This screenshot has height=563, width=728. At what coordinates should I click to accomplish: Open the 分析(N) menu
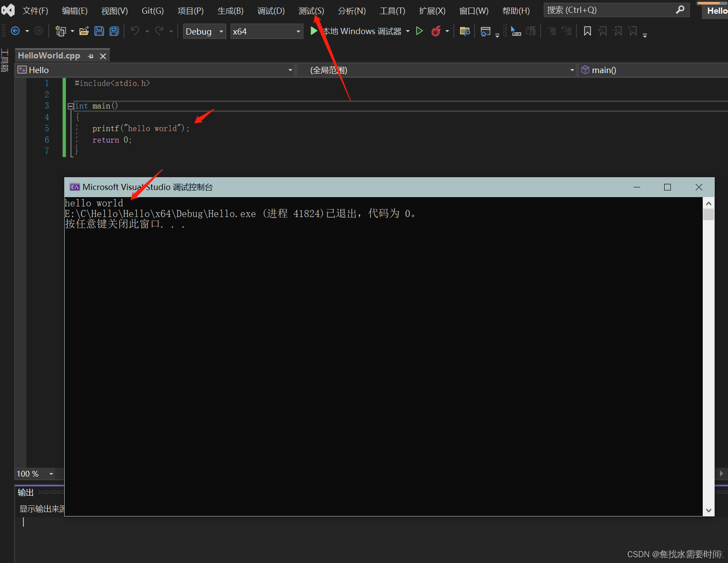pyautogui.click(x=352, y=11)
